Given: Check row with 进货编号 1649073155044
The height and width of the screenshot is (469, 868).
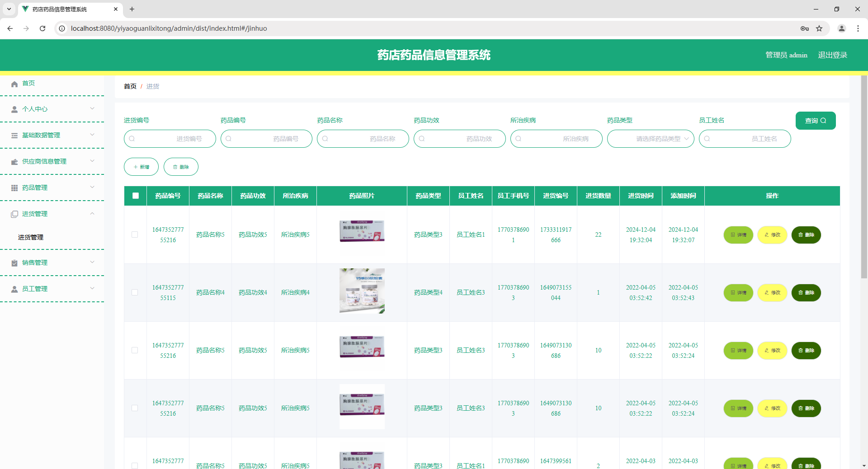Looking at the screenshot, I should click(x=135, y=292).
